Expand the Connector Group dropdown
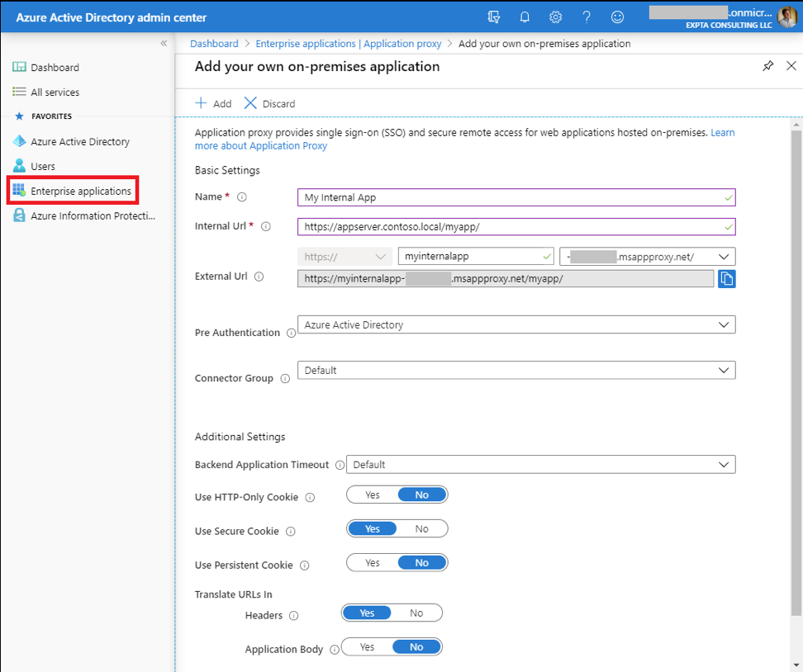The height and width of the screenshot is (672, 803). point(724,370)
